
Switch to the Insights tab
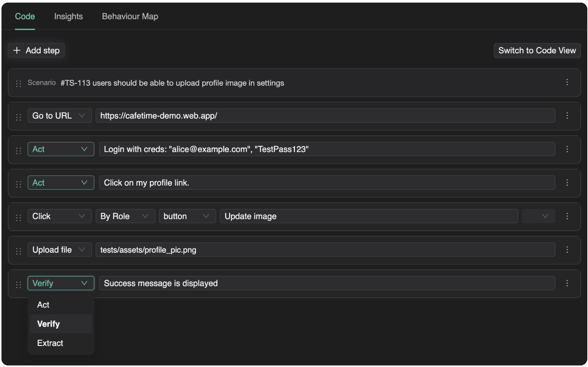point(68,16)
